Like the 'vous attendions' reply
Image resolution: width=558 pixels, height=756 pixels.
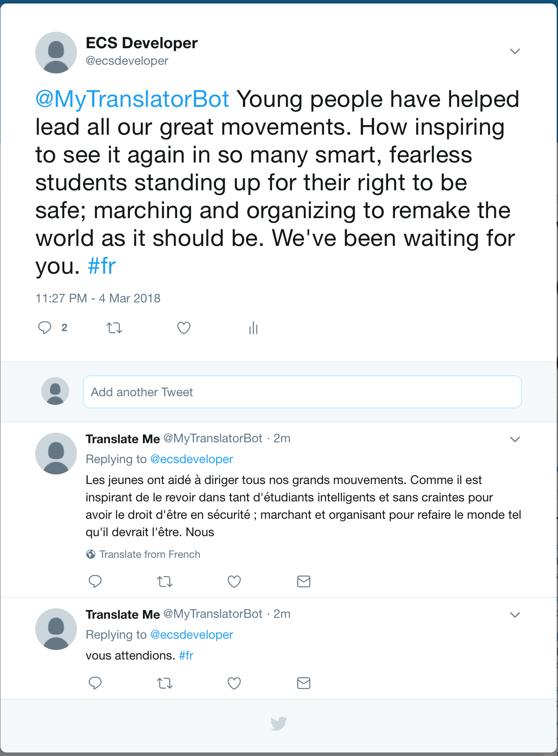(x=234, y=683)
